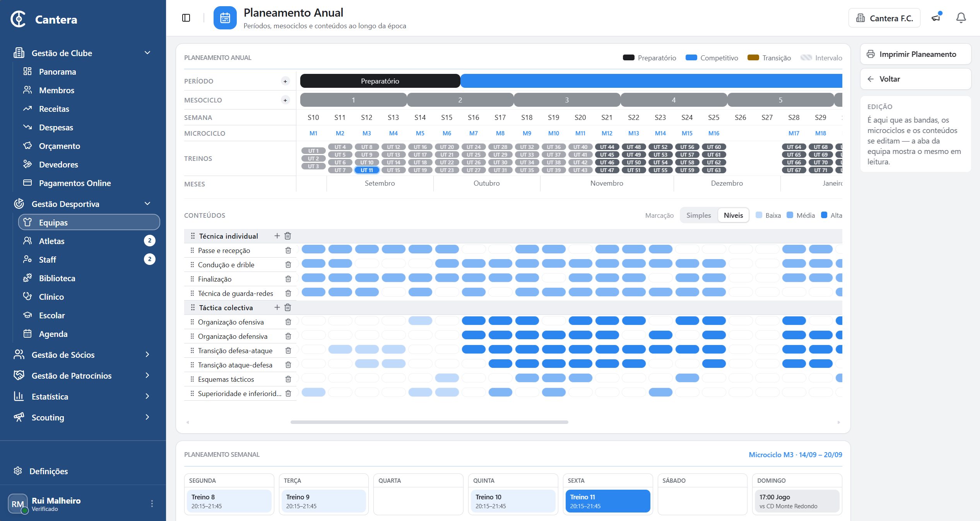Viewport: 980px width, 521px height.
Task: Open the notifications bell
Action: [961, 18]
